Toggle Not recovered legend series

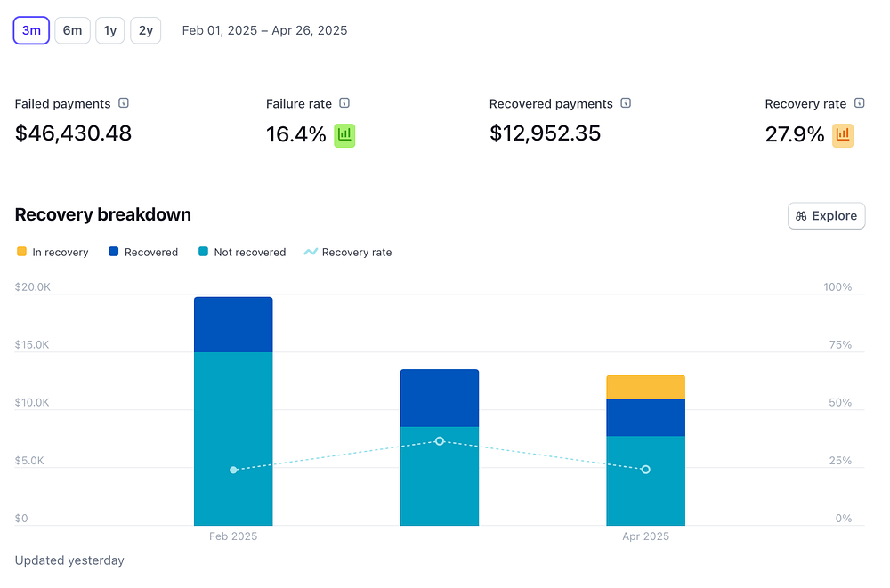[241, 253]
